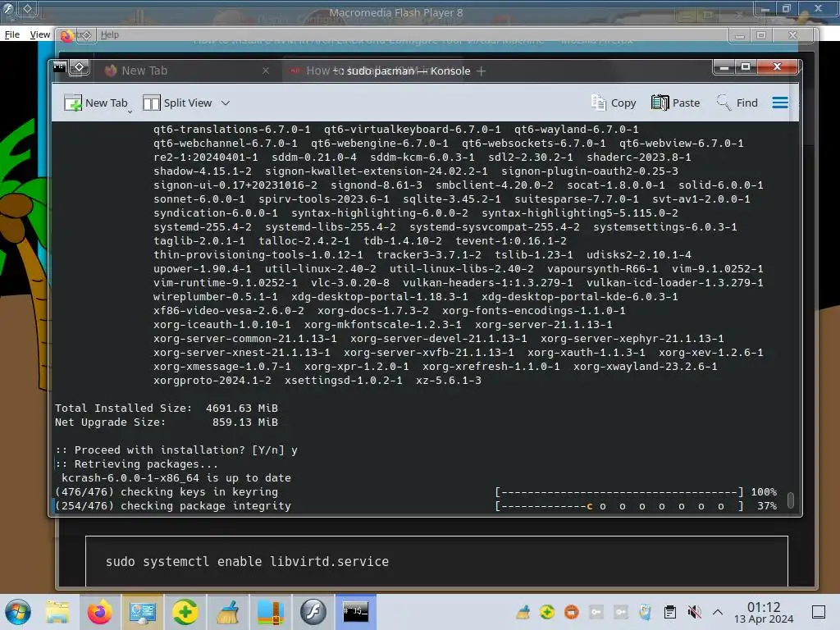
Task: Open the View menu in Flash Player
Action: (39, 34)
